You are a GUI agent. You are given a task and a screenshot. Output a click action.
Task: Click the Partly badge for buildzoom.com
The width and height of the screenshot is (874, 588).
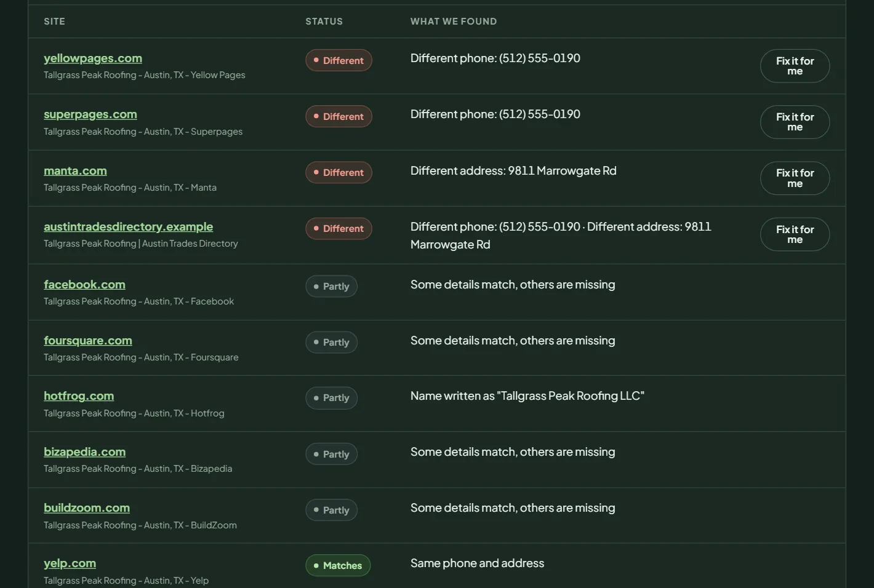pyautogui.click(x=331, y=510)
